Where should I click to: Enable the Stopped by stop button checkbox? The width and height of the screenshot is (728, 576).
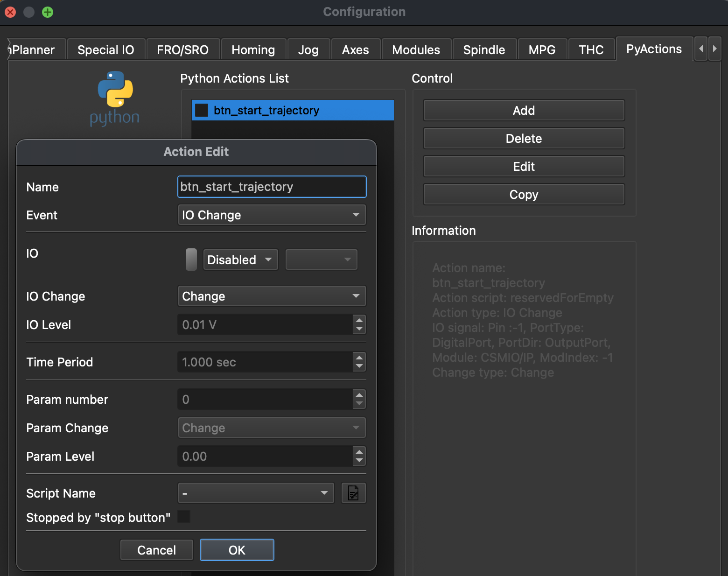click(x=184, y=517)
